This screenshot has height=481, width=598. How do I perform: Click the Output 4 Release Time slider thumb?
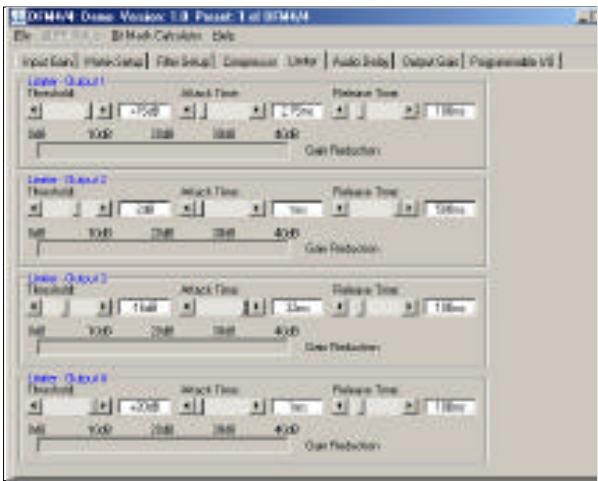click(x=361, y=406)
